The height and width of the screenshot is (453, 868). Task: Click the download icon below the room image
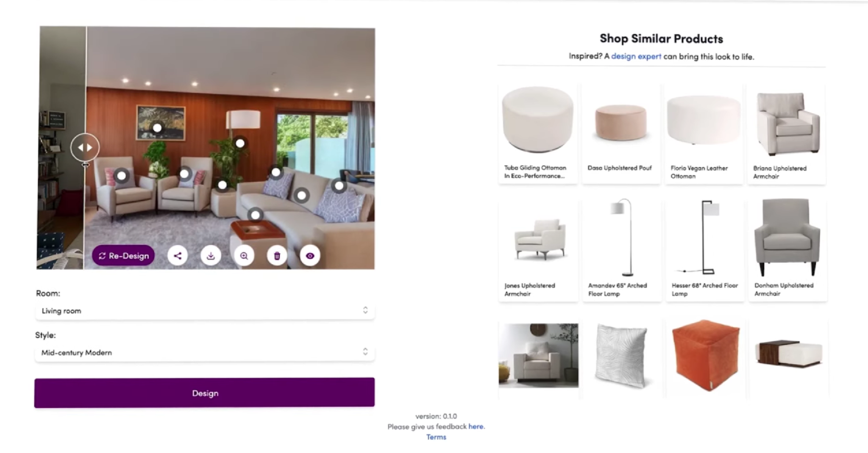pos(211,256)
